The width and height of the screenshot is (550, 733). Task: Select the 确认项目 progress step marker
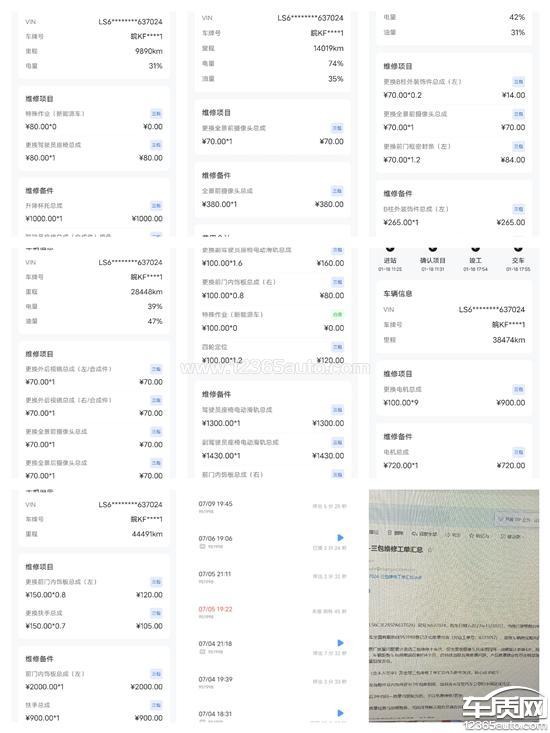point(433,248)
